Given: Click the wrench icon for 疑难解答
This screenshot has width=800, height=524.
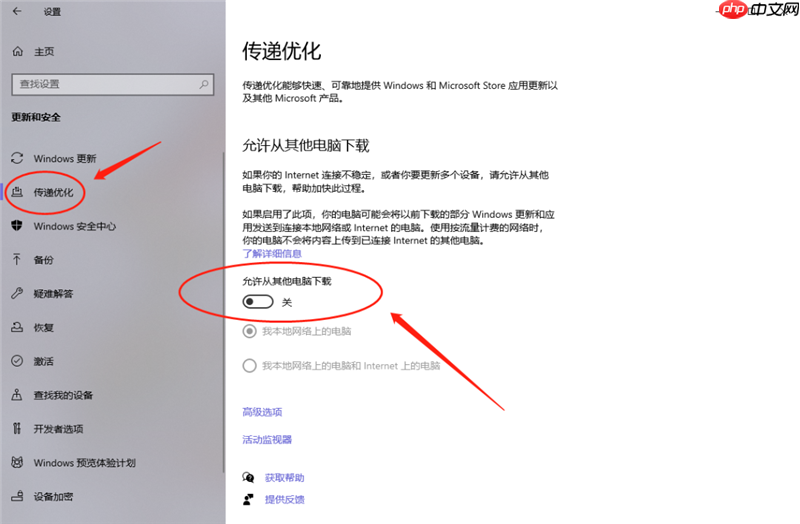Looking at the screenshot, I should [x=17, y=293].
